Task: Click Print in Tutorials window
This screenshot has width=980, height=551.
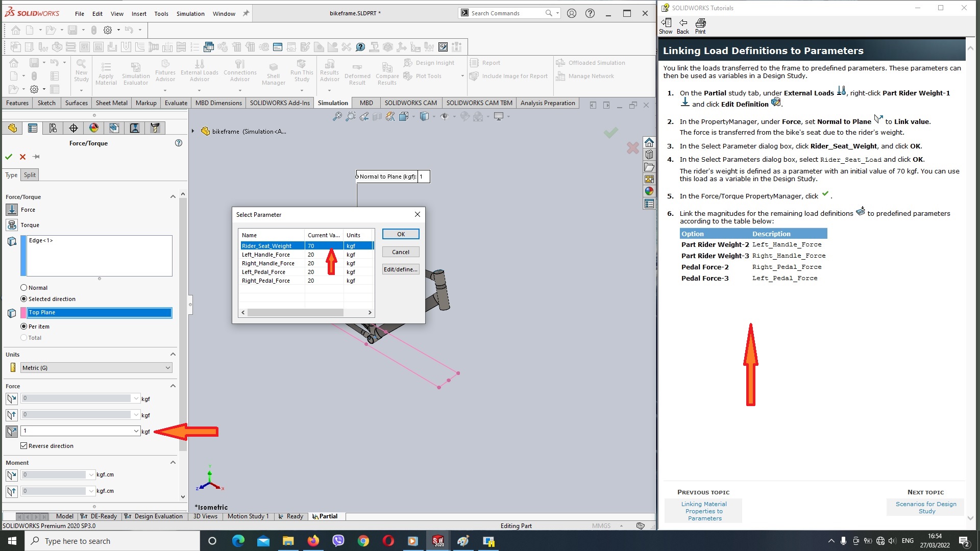Action: [x=700, y=26]
